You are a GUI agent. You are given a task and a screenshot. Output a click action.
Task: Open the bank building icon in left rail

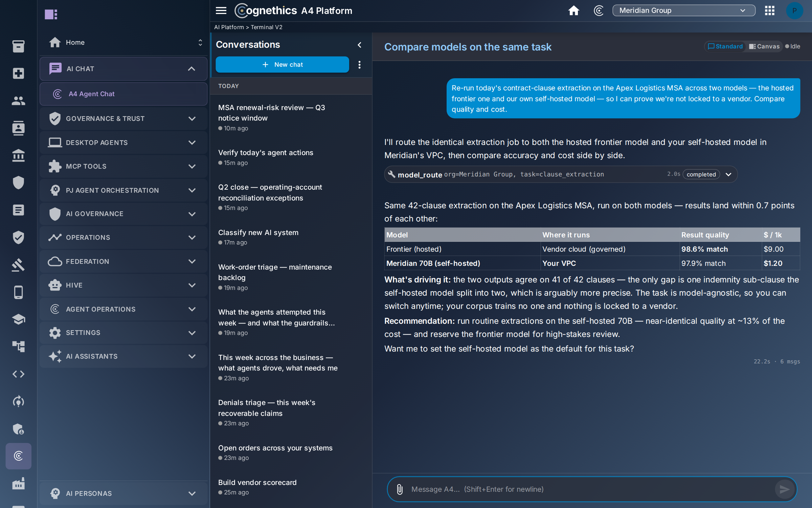(18, 155)
